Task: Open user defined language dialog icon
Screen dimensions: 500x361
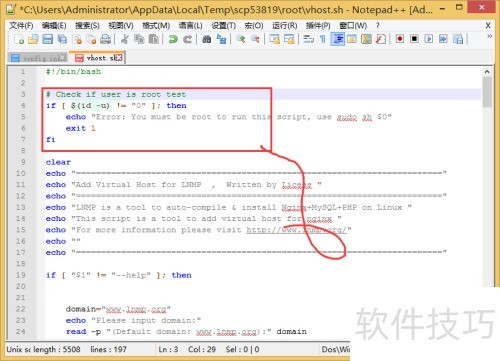Action: 352,39
